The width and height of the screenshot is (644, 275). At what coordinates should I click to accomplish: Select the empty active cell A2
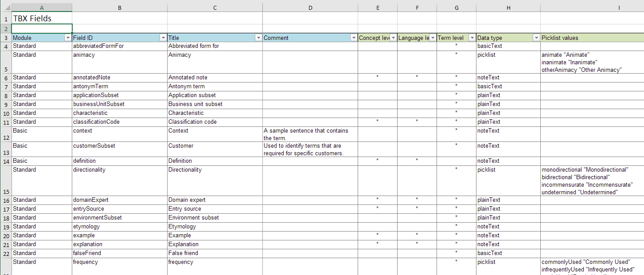[x=42, y=28]
